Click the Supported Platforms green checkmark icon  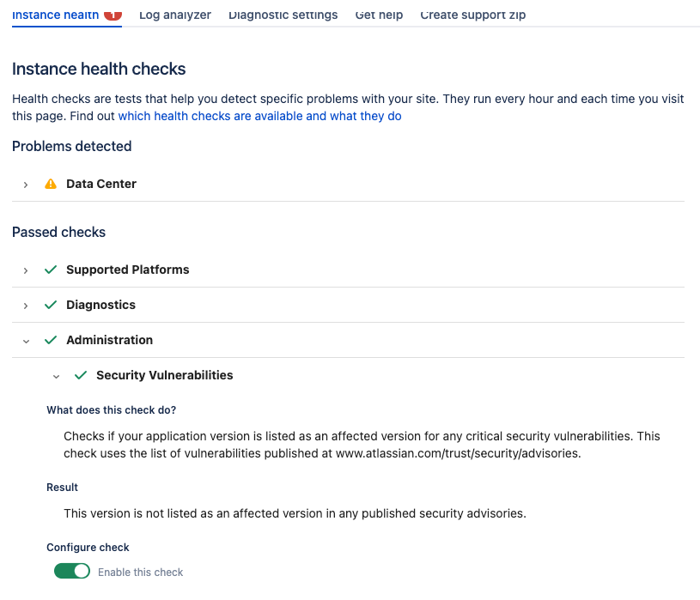51,270
